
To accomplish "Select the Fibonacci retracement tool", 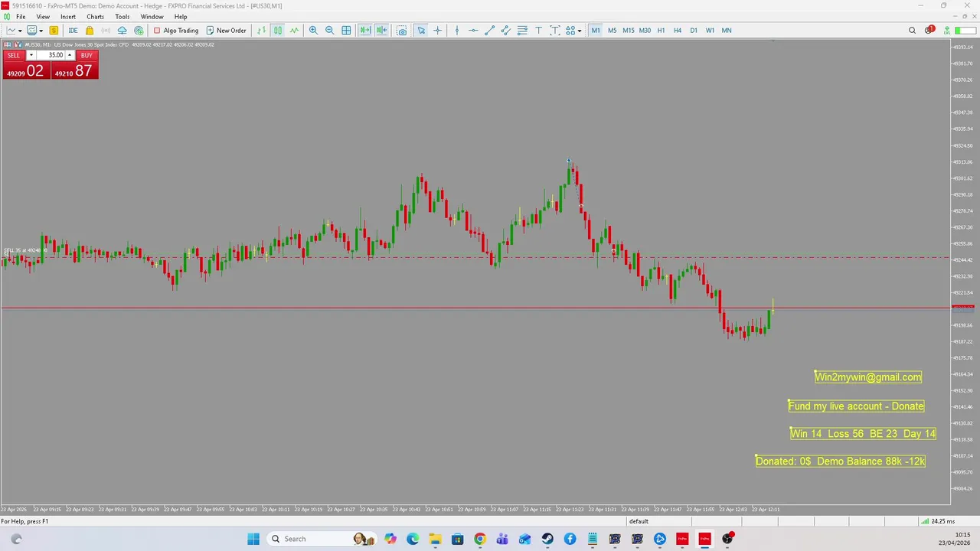I will pos(522,31).
